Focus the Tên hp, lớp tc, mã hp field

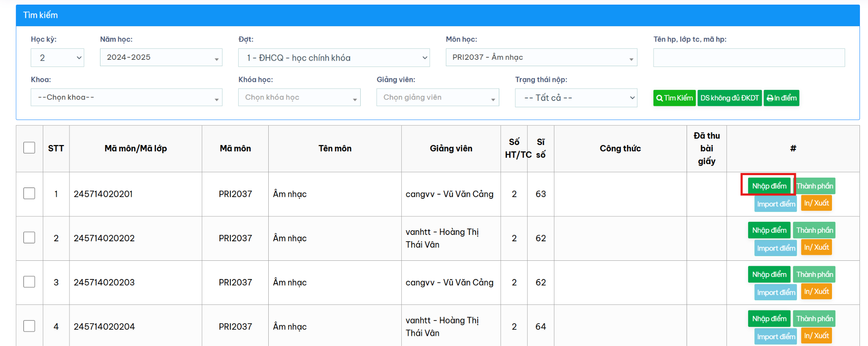click(749, 58)
